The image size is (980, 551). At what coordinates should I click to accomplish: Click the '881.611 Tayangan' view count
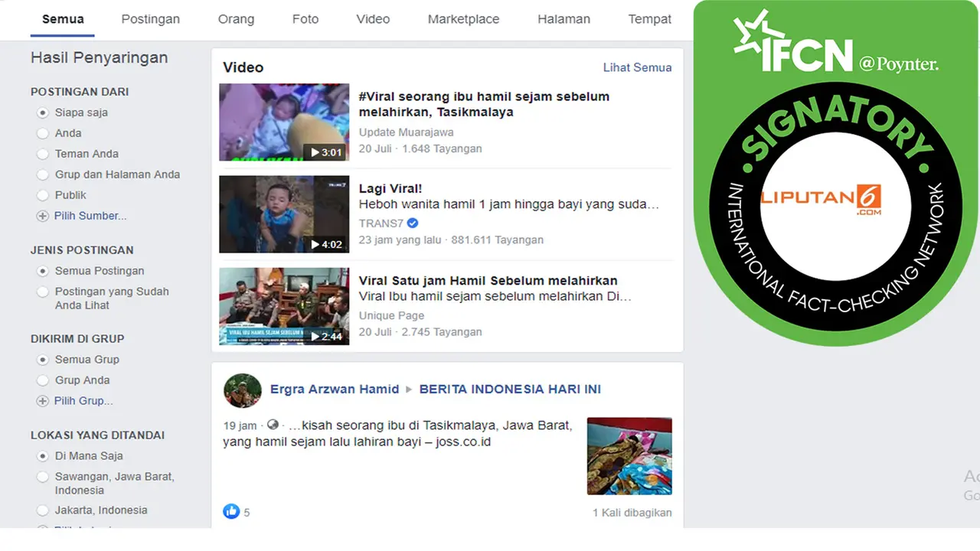pyautogui.click(x=495, y=240)
